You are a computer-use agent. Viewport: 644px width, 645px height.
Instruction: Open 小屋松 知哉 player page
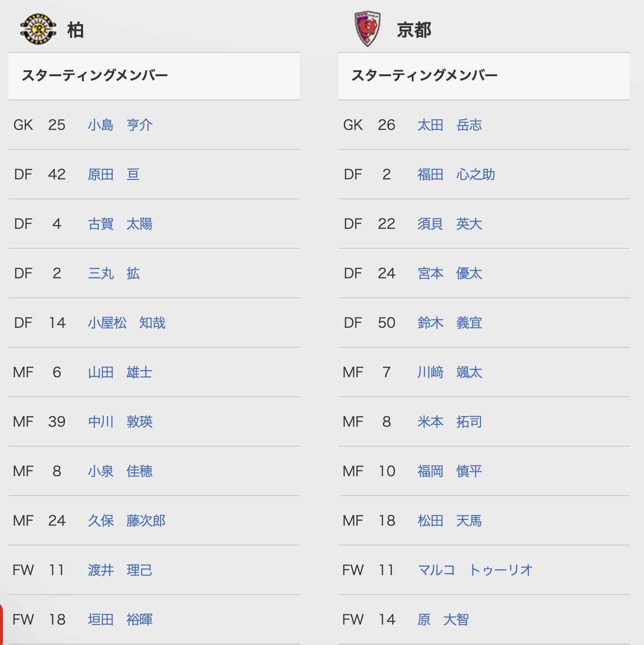(127, 323)
